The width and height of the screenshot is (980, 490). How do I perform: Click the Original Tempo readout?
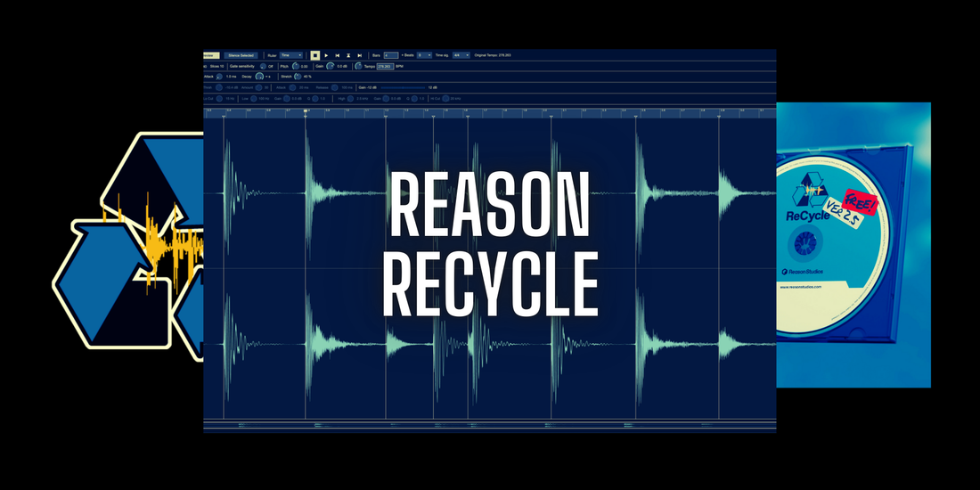pyautogui.click(x=493, y=55)
